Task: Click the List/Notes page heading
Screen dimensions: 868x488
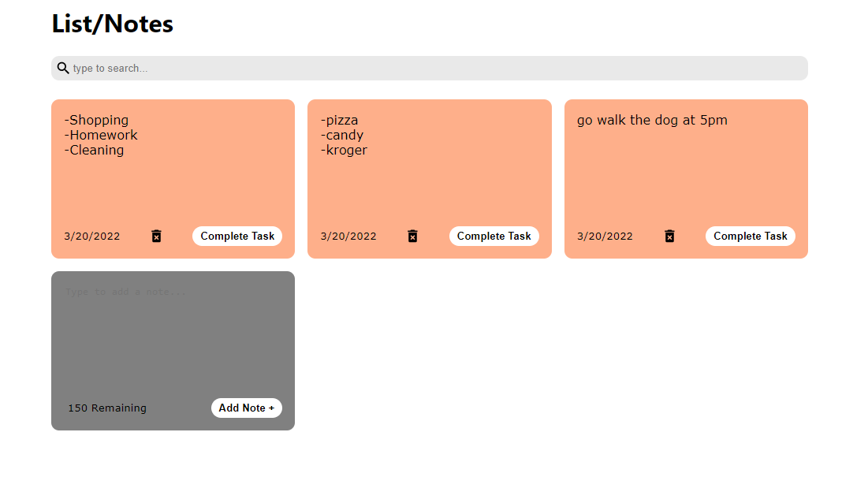Action: coord(113,24)
